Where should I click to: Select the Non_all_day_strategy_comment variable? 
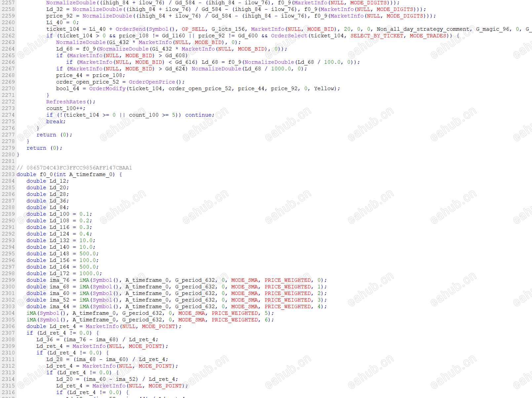423,29
